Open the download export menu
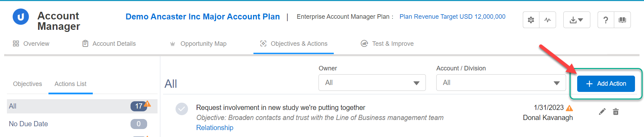644x137 pixels. [x=576, y=20]
